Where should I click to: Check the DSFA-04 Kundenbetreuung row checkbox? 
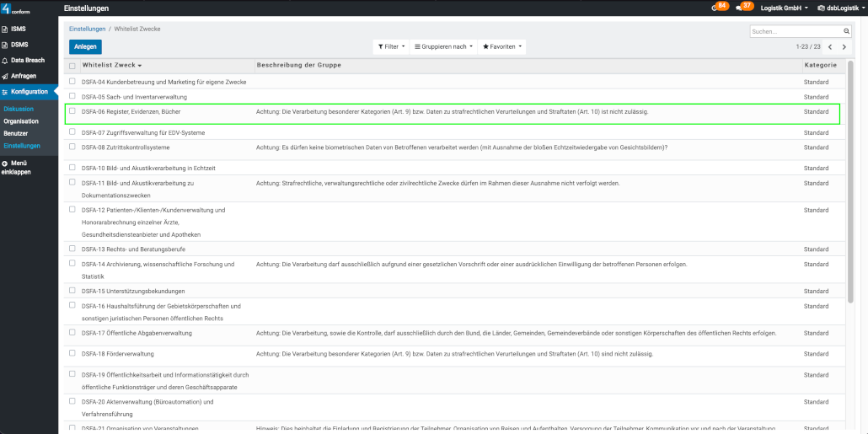[x=72, y=81]
